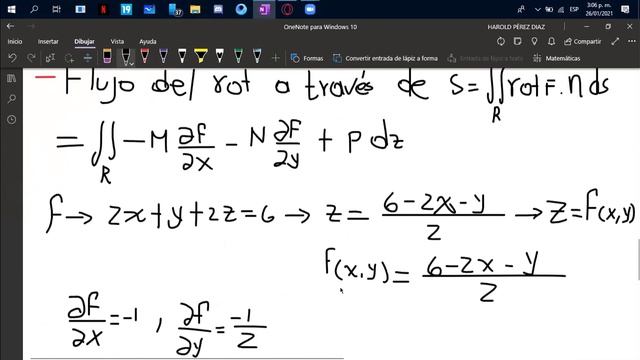Screen dimensions: 640x360
Task: Add a new pen with plus icon
Action: click(276, 58)
